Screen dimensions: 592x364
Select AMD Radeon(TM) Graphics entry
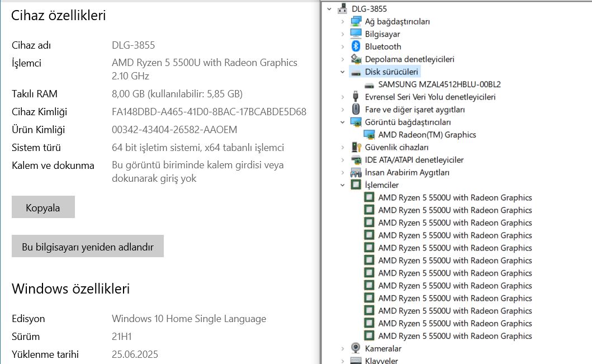coord(427,134)
